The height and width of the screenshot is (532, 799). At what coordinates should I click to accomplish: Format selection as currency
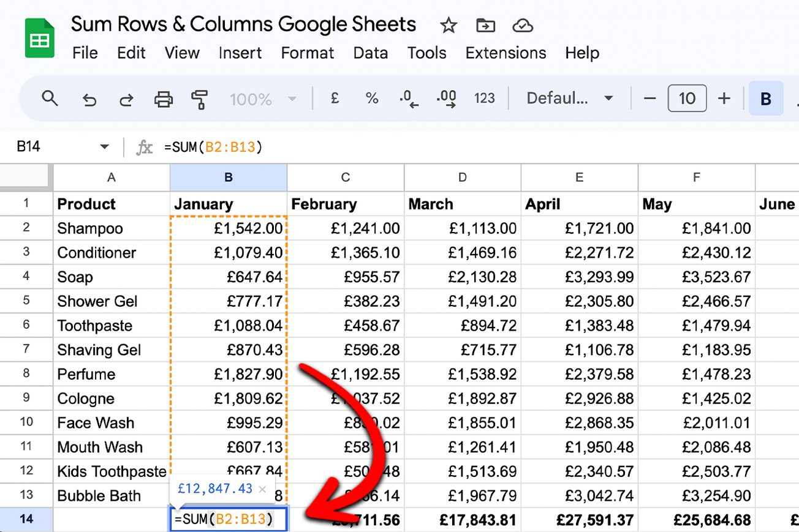pyautogui.click(x=335, y=98)
